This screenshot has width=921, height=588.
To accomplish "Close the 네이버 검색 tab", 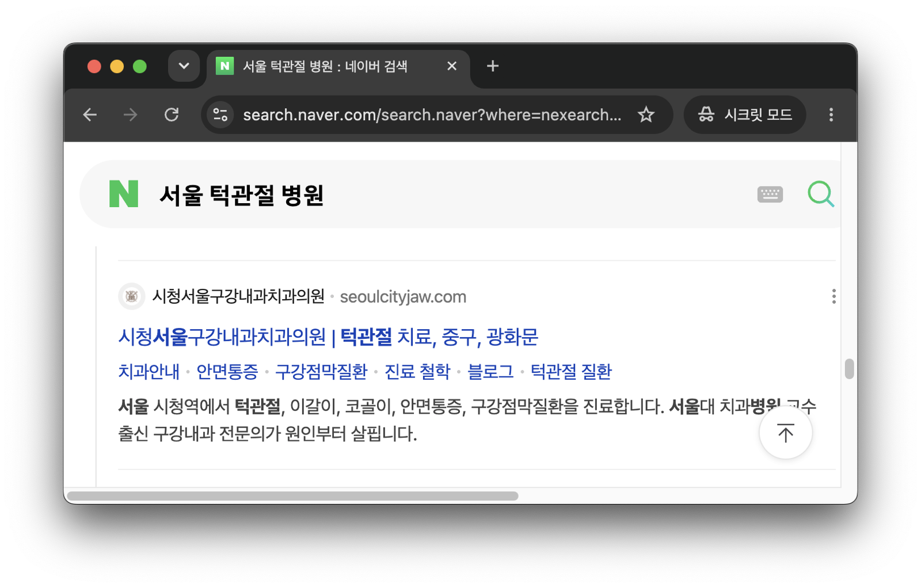I will (x=452, y=66).
